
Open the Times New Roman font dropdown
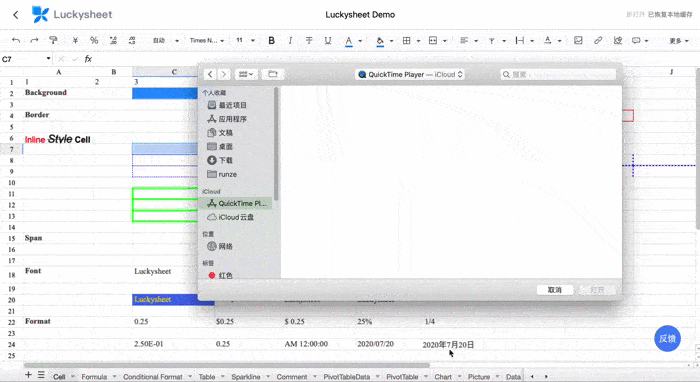[x=207, y=41]
